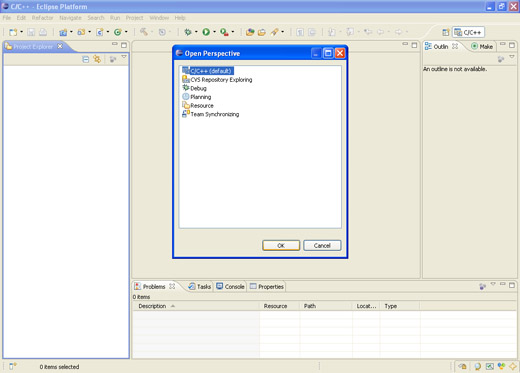The image size is (520, 373).
Task: Open the Navigate menu
Action: coord(70,18)
